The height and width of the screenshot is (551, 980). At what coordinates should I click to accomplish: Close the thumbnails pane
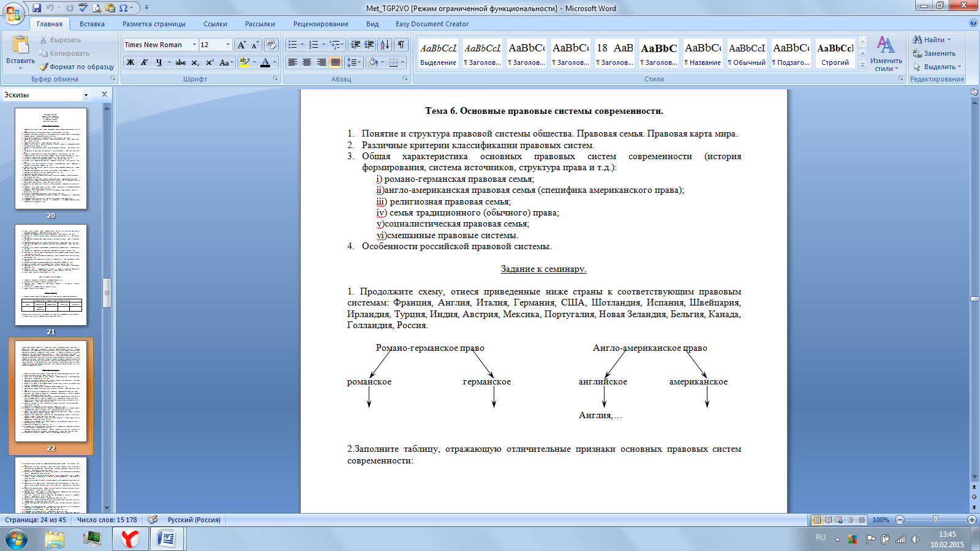click(104, 94)
